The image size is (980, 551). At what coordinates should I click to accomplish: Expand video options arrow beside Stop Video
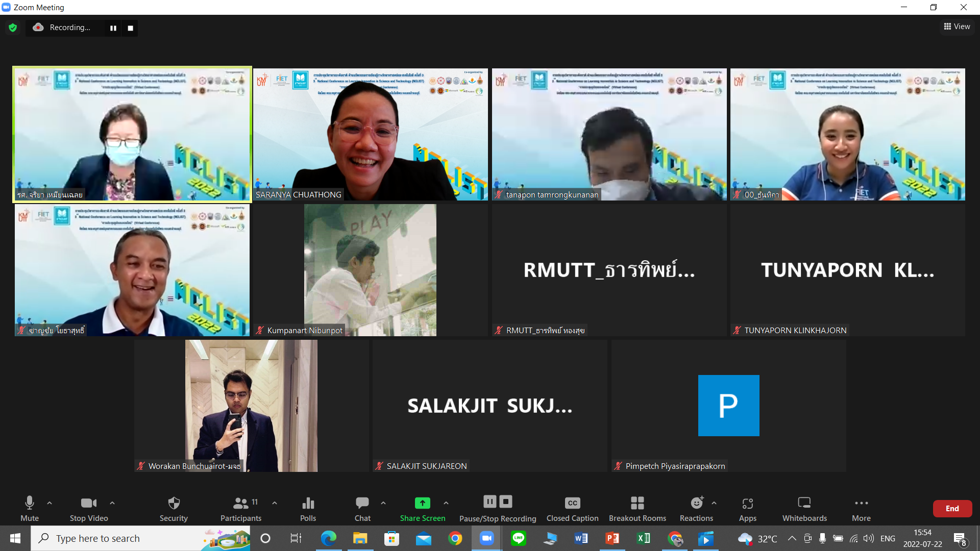112,503
